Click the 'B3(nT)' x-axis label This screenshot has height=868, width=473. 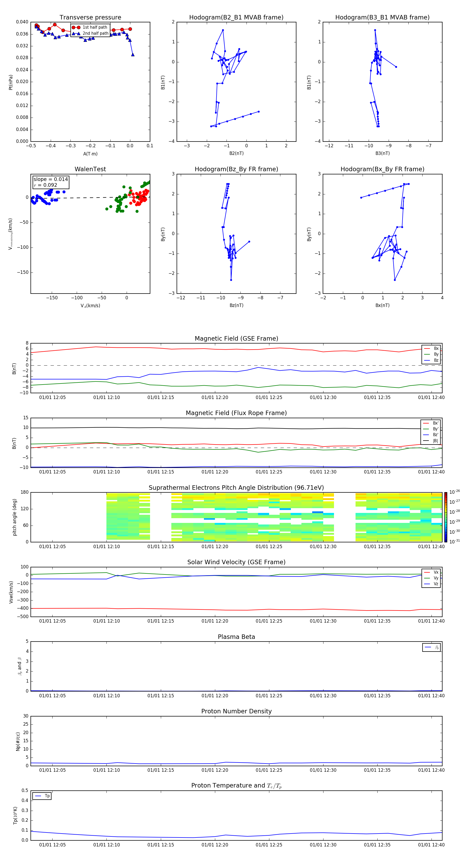pyautogui.click(x=382, y=153)
